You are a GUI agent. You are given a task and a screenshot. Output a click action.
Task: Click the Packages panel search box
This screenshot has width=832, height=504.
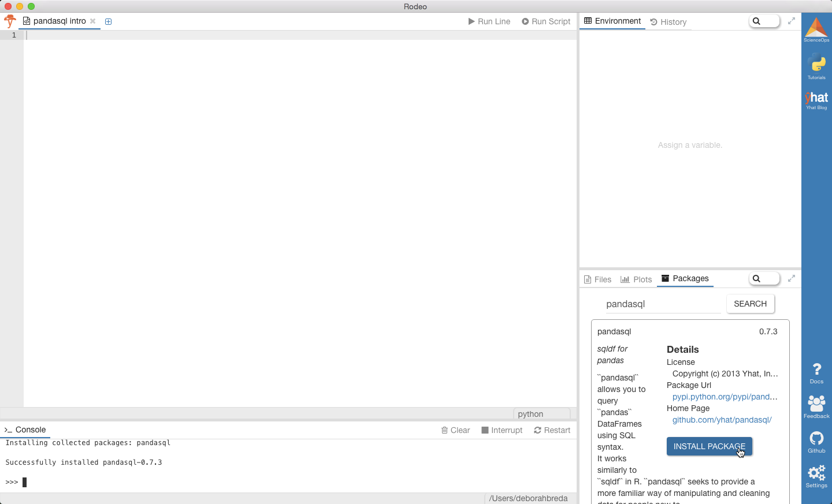[764, 278]
